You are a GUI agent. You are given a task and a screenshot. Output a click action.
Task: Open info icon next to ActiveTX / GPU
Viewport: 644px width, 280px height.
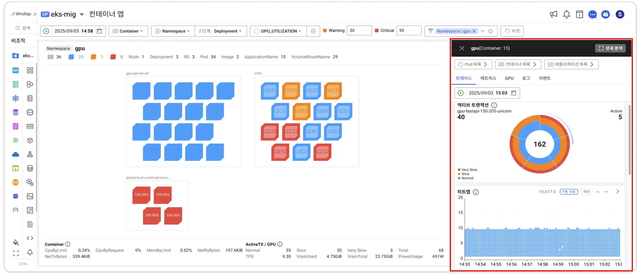tap(280, 244)
